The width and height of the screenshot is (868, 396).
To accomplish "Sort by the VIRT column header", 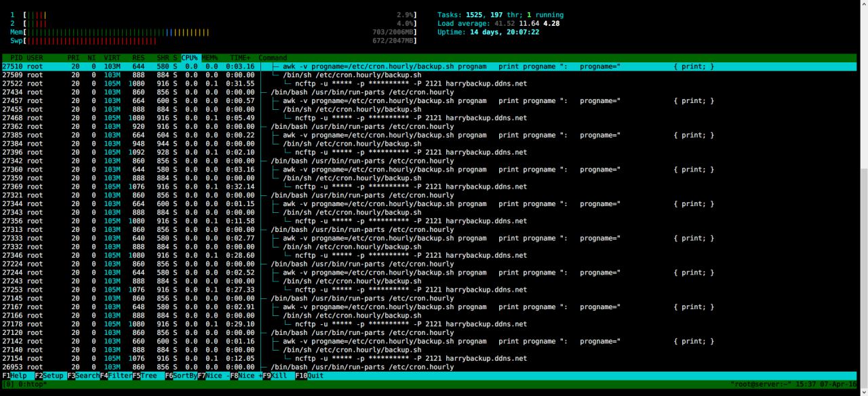I will tap(112, 58).
